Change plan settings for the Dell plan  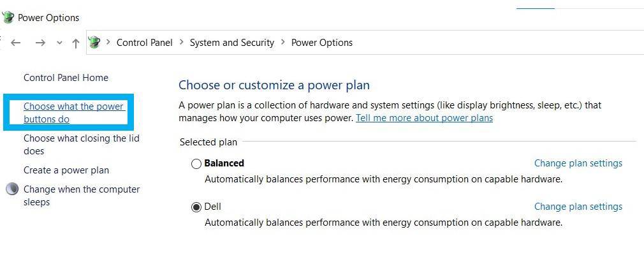tap(578, 207)
